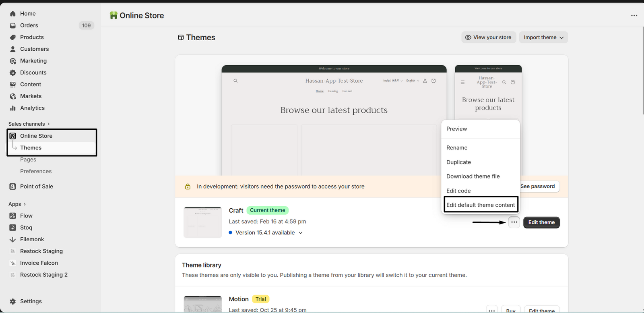644x313 pixels.
Task: Click the lock icon in password banner
Action: tap(188, 187)
